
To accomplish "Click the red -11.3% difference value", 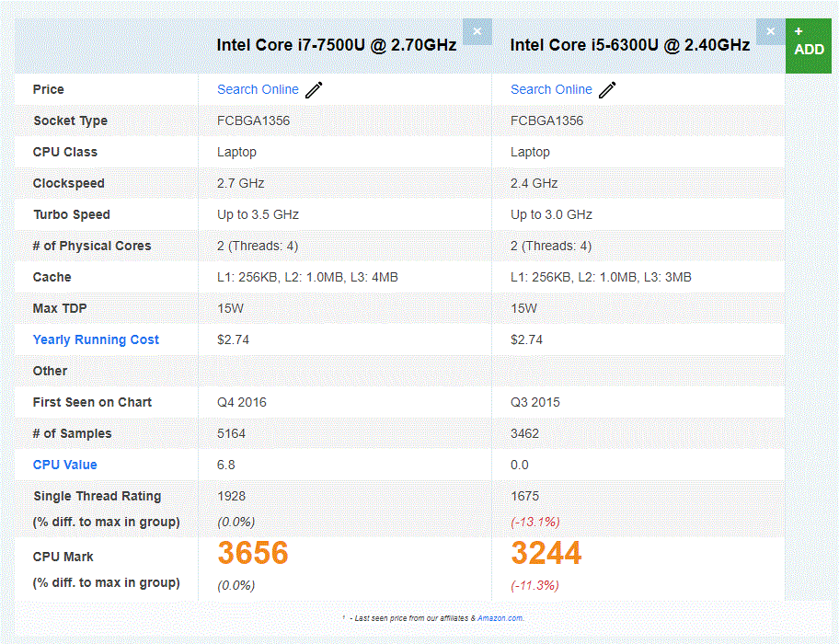I will [x=534, y=585].
